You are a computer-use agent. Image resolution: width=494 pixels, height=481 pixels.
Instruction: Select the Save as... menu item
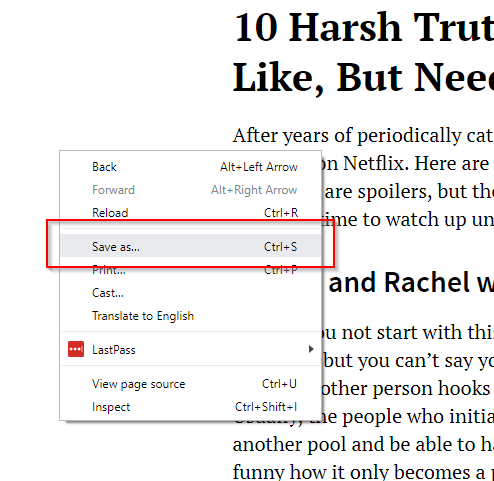coord(190,247)
